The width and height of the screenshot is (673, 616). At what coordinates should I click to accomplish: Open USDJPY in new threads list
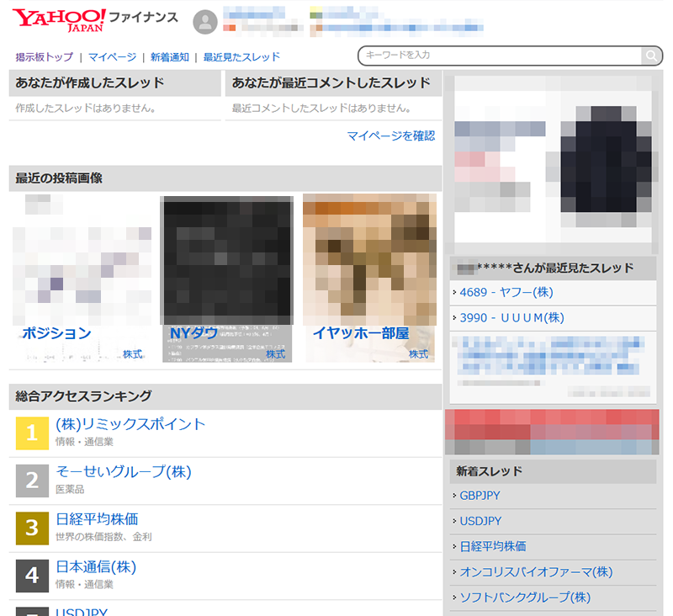(480, 521)
